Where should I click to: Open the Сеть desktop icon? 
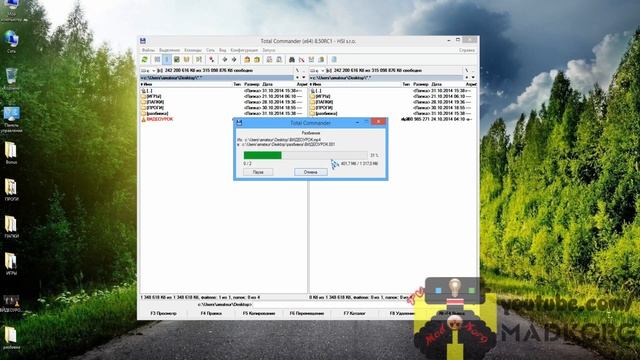click(11, 42)
